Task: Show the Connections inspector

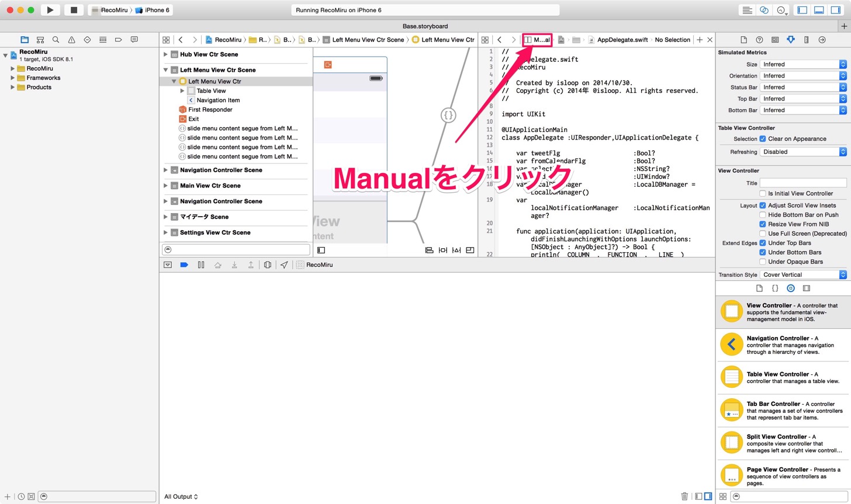Action: pos(822,40)
